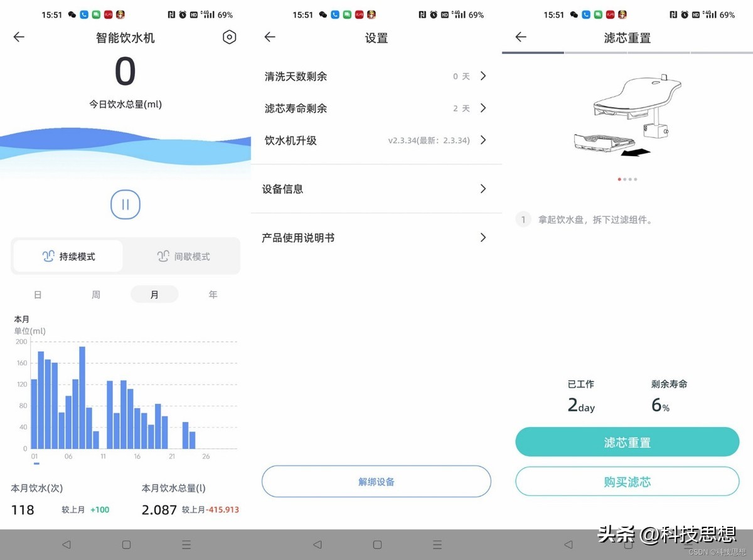Switch to the 日 statistics tab
Screen dimensions: 753x560
click(38, 294)
